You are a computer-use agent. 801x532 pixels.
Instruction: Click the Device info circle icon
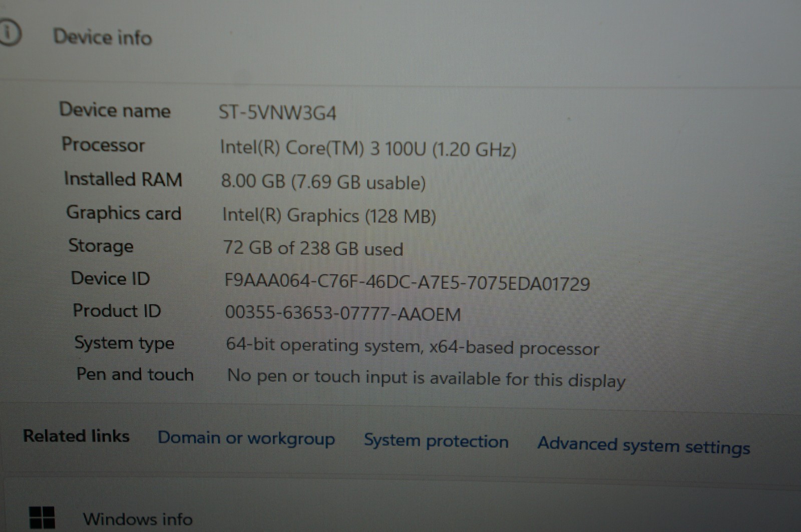tap(10, 33)
